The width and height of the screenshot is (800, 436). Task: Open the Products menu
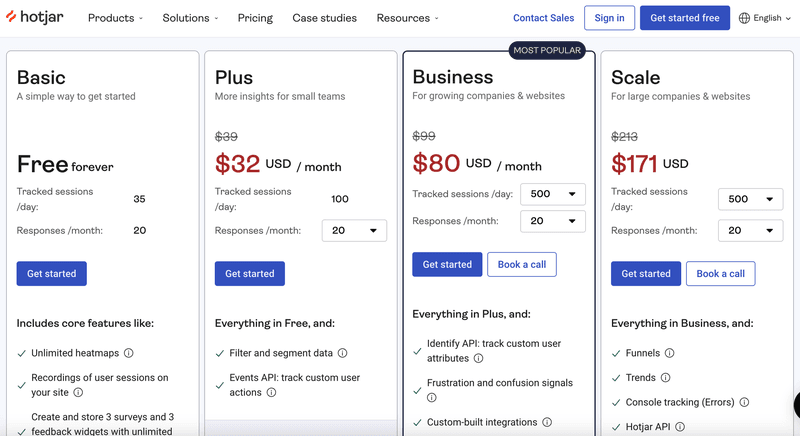pos(115,18)
